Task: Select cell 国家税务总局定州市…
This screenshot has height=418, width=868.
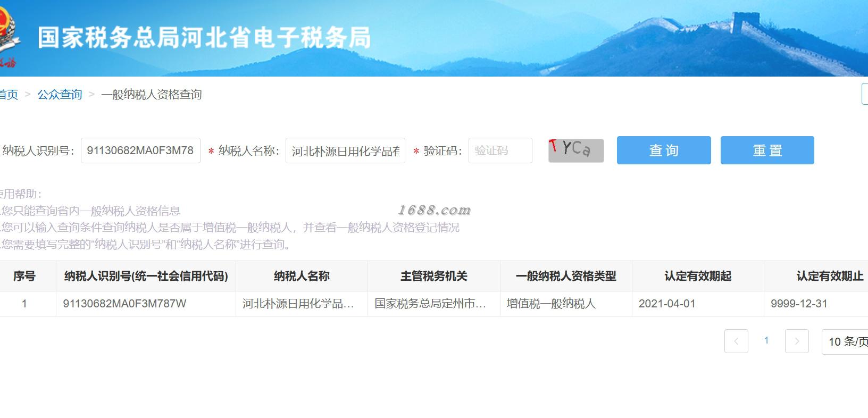Action: click(434, 304)
